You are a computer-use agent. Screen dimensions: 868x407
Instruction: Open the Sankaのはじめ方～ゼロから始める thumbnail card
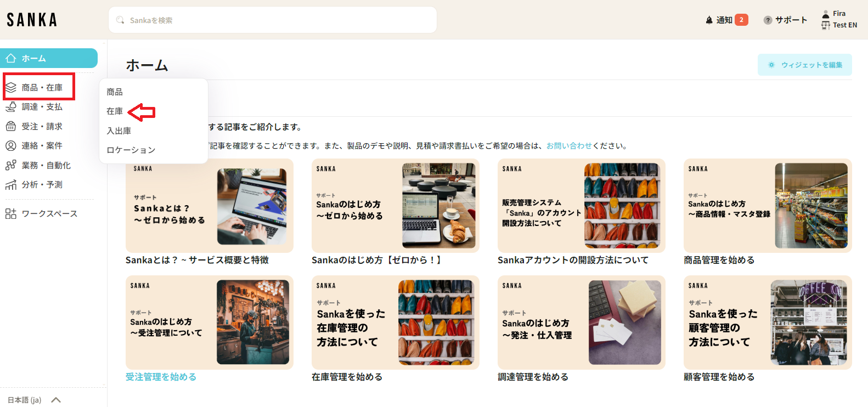pyautogui.click(x=396, y=206)
